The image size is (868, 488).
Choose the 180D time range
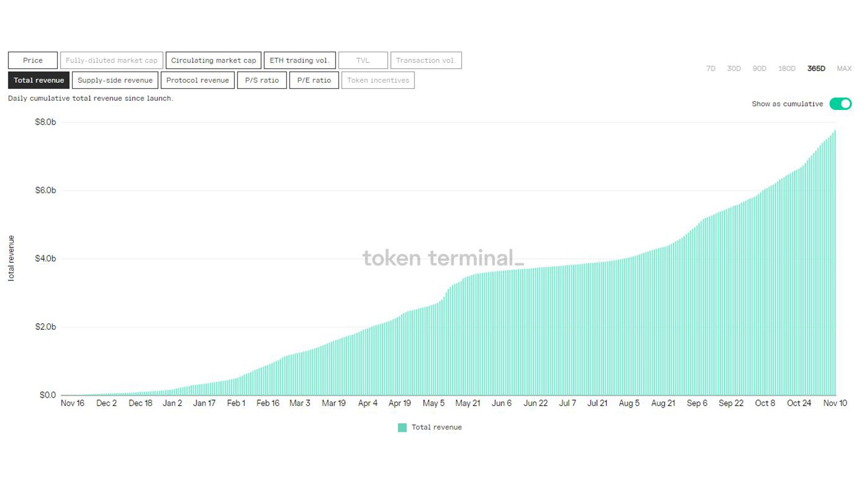(787, 69)
